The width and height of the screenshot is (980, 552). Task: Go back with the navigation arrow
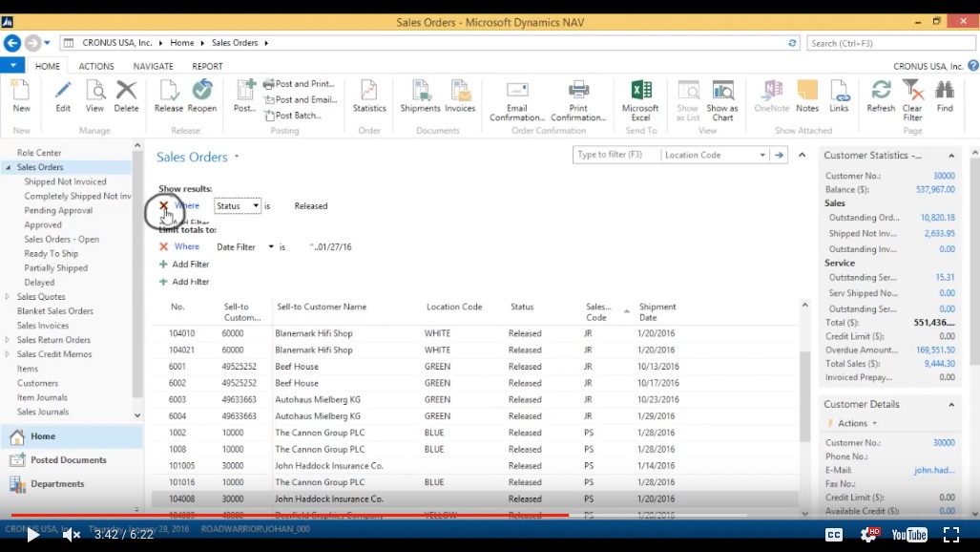[x=11, y=43]
